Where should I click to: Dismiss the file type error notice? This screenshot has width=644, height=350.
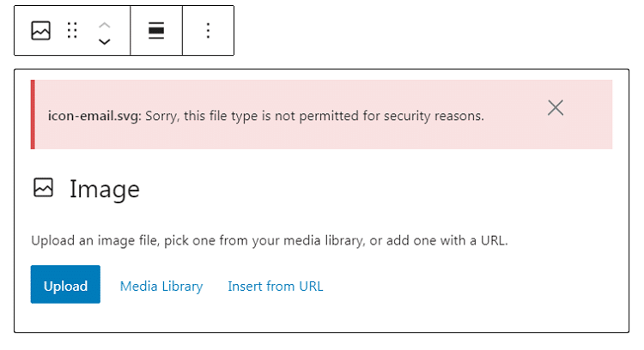[x=556, y=107]
